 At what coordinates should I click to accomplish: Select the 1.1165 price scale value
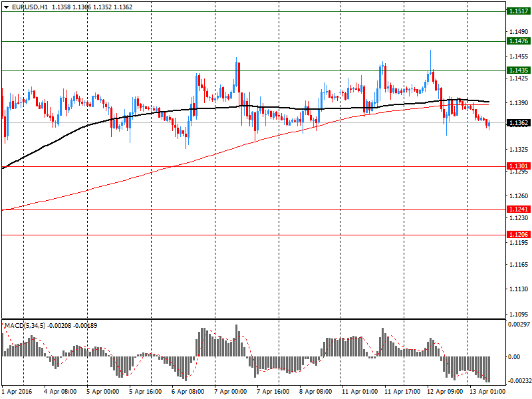click(519, 264)
